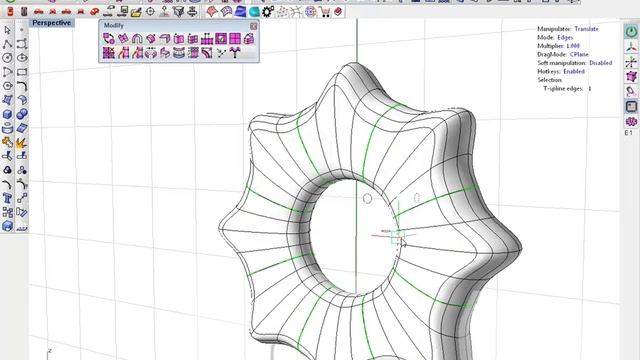Click the pink grid with green square icon

(221, 39)
